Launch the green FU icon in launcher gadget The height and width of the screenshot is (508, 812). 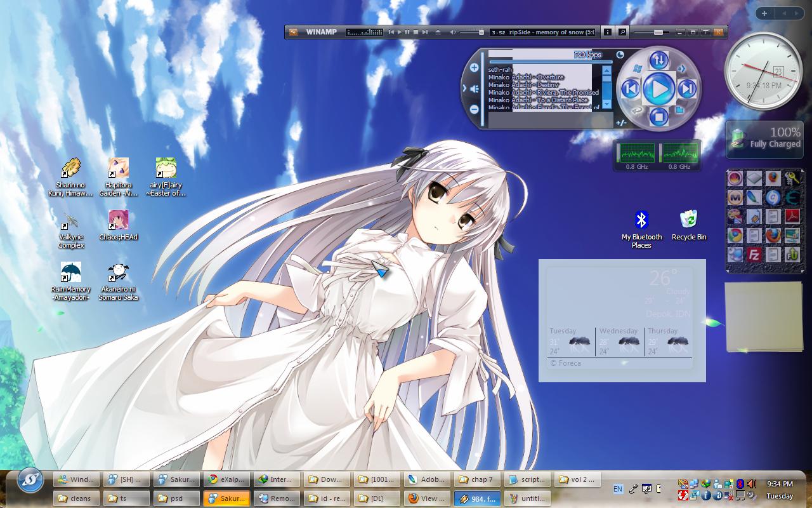coord(792,255)
